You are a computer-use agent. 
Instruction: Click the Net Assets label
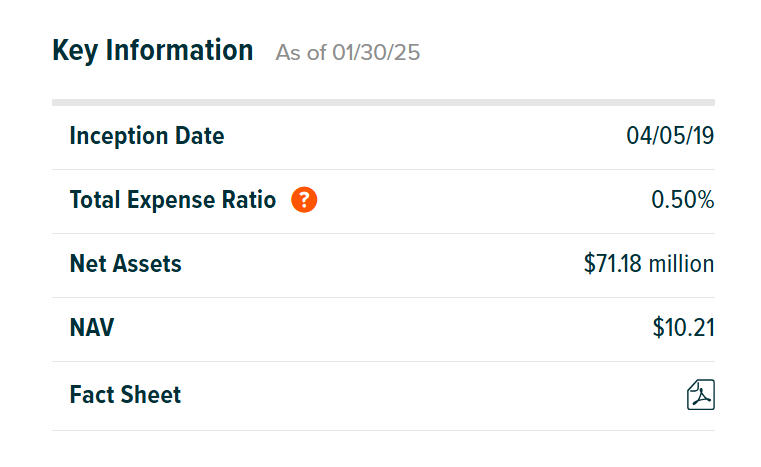pyautogui.click(x=125, y=264)
